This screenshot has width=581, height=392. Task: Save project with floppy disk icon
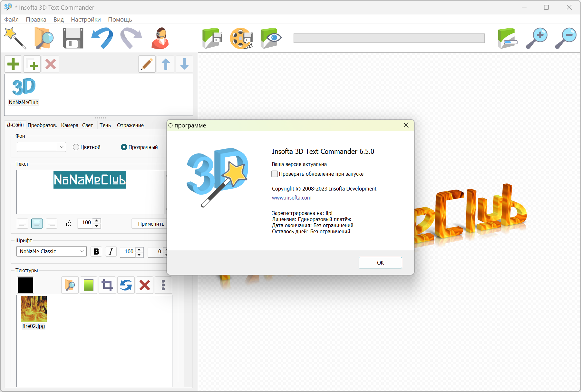[x=73, y=38]
